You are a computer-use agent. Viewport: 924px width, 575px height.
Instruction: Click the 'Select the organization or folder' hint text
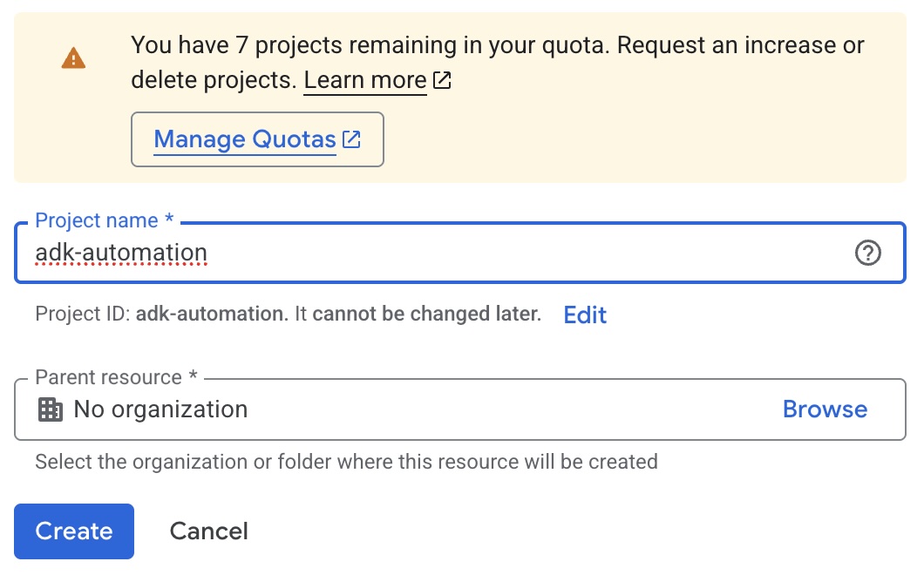347,462
